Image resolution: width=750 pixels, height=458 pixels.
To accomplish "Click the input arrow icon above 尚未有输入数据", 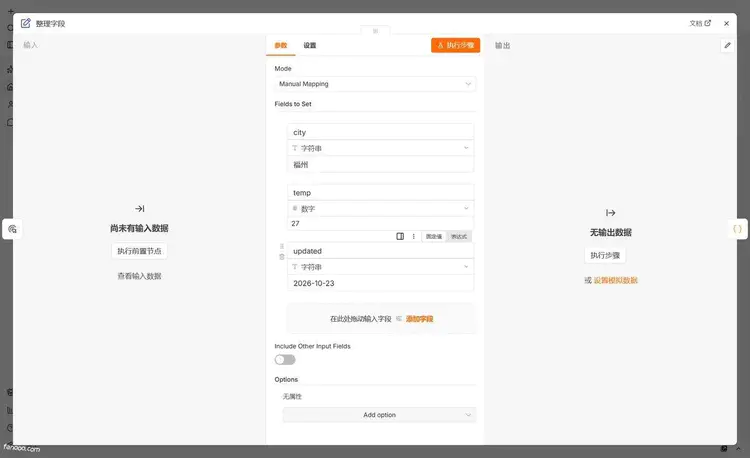I will 140,208.
